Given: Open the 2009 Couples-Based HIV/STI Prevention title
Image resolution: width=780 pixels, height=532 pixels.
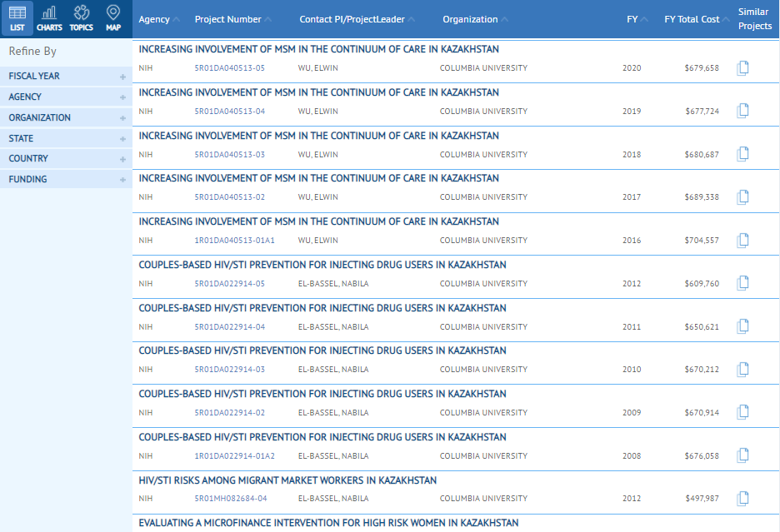Looking at the screenshot, I should click(x=322, y=395).
